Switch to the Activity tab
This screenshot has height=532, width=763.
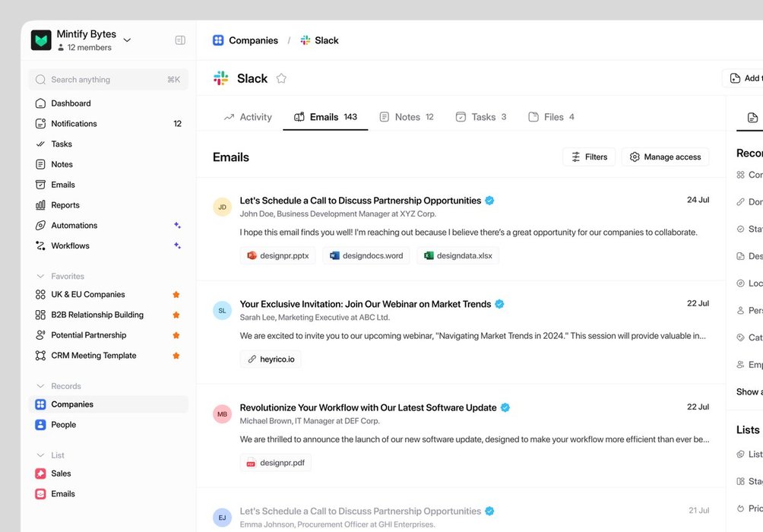click(x=248, y=117)
